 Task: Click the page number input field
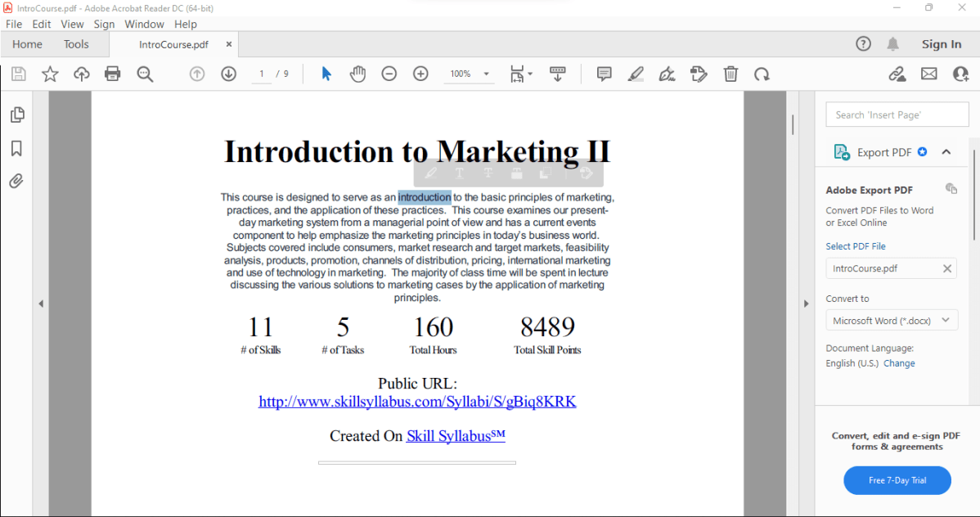pos(261,74)
